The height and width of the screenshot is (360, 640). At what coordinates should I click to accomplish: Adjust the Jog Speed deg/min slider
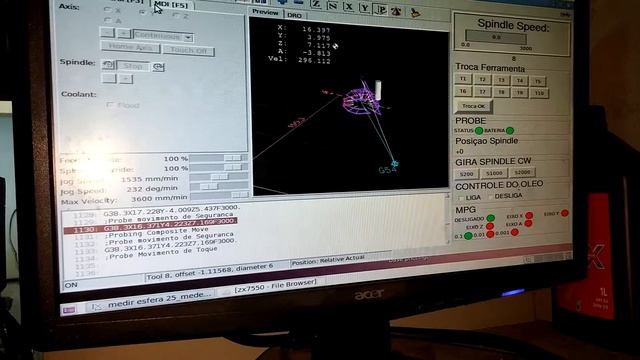(x=219, y=187)
